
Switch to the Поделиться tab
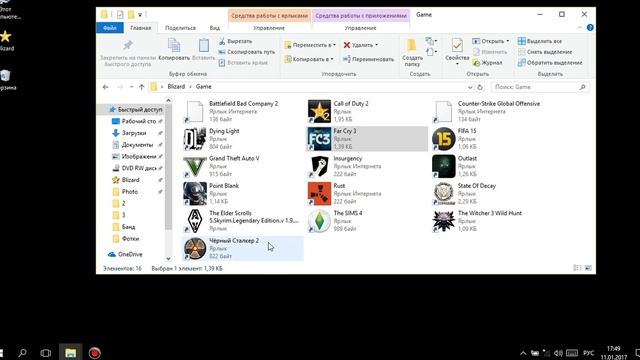180,28
